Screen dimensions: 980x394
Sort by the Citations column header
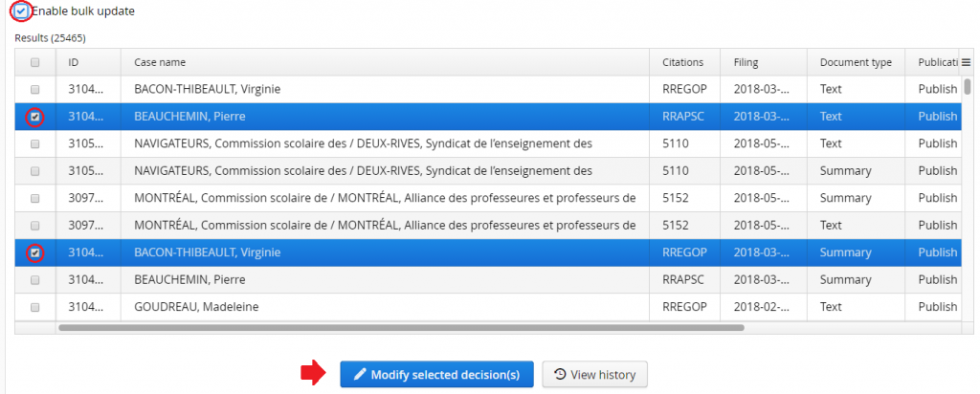point(682,62)
